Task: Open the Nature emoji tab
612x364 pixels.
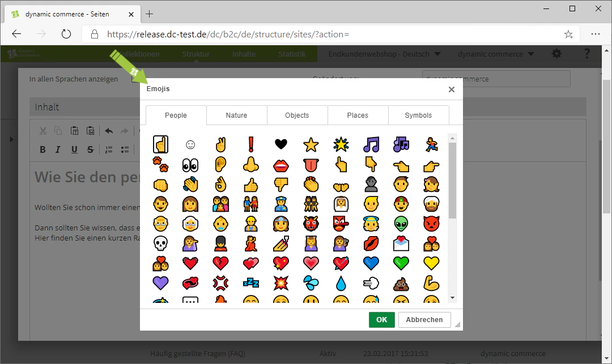Action: (x=236, y=115)
